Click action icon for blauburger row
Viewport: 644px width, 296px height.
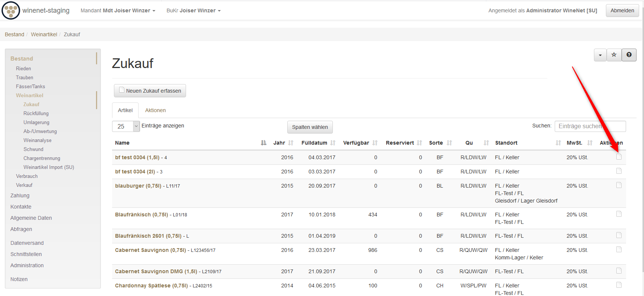[619, 185]
